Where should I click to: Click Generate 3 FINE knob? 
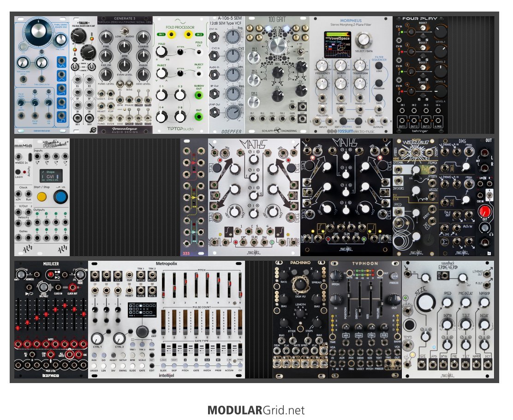106,37
